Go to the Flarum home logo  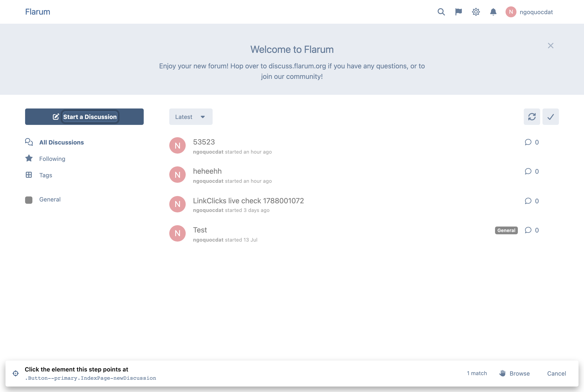click(x=38, y=12)
